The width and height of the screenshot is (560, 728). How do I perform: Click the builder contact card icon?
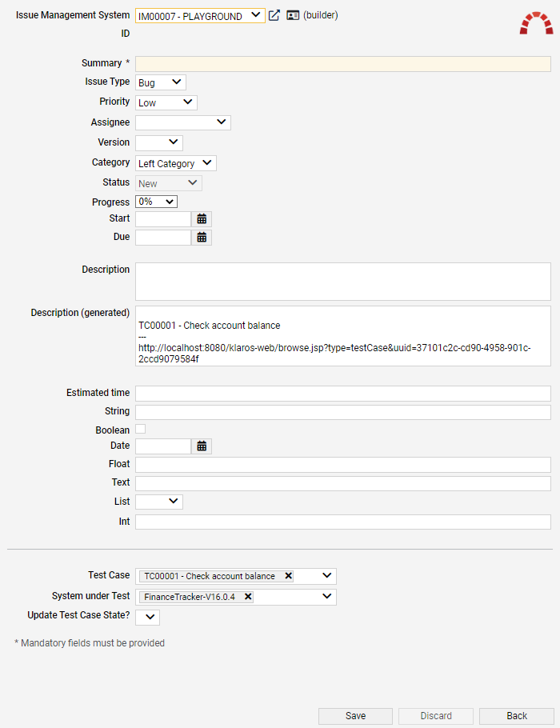292,14
